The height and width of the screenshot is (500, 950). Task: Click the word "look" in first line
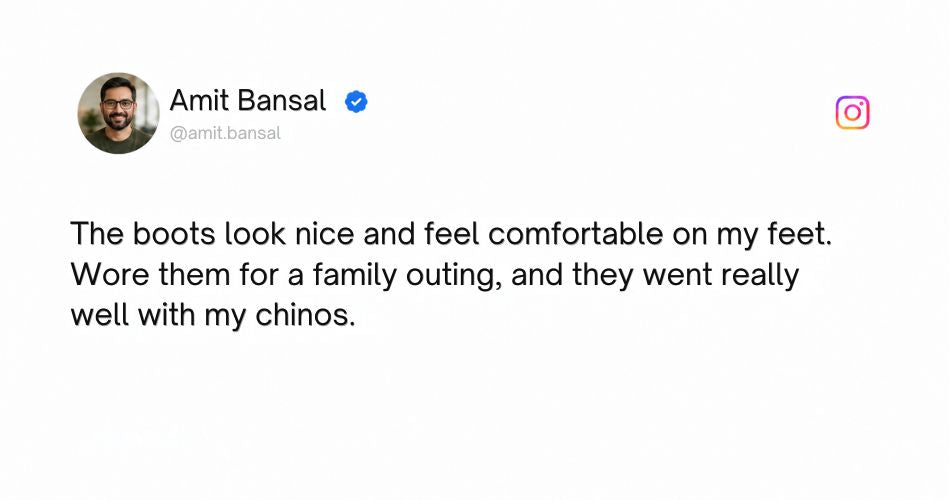tap(255, 234)
